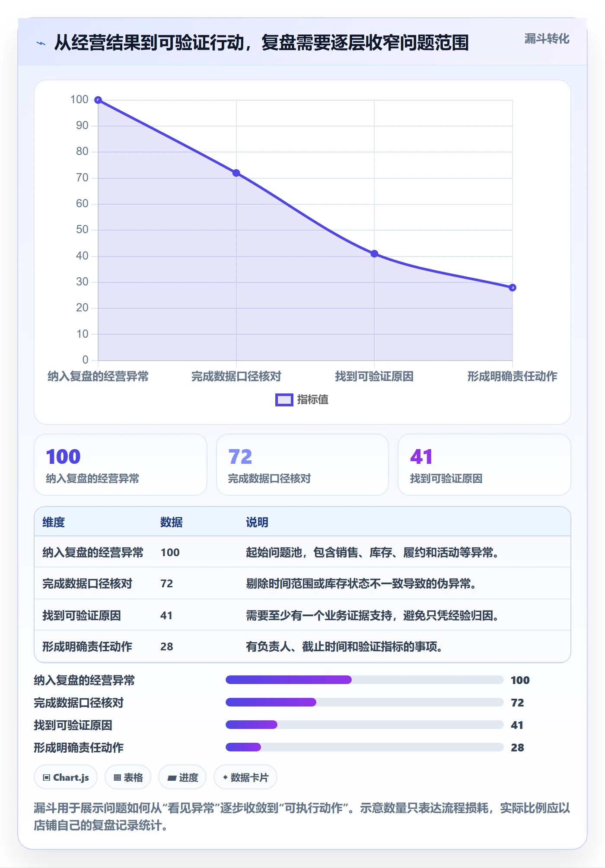Click the table data cell 41
605x868 pixels.
166,616
